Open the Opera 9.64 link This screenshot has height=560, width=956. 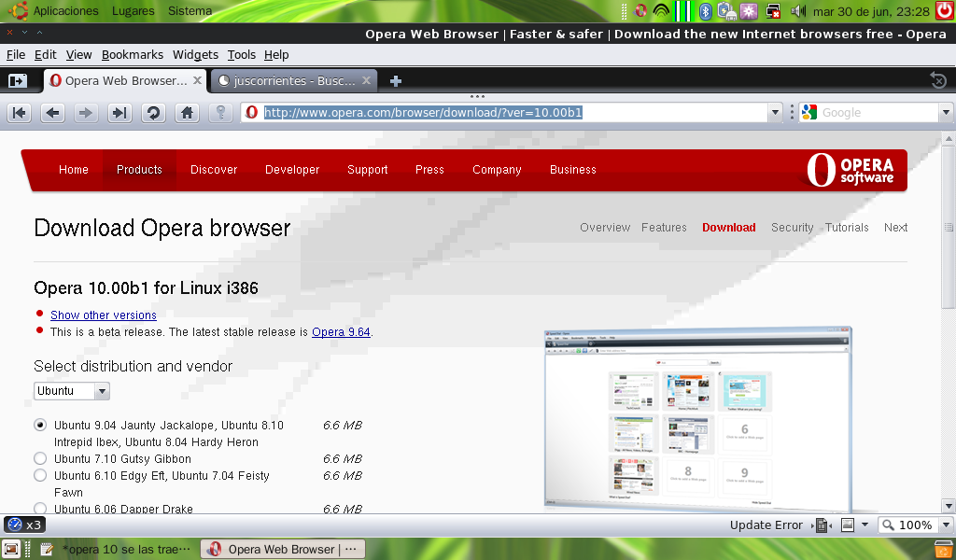pos(341,332)
